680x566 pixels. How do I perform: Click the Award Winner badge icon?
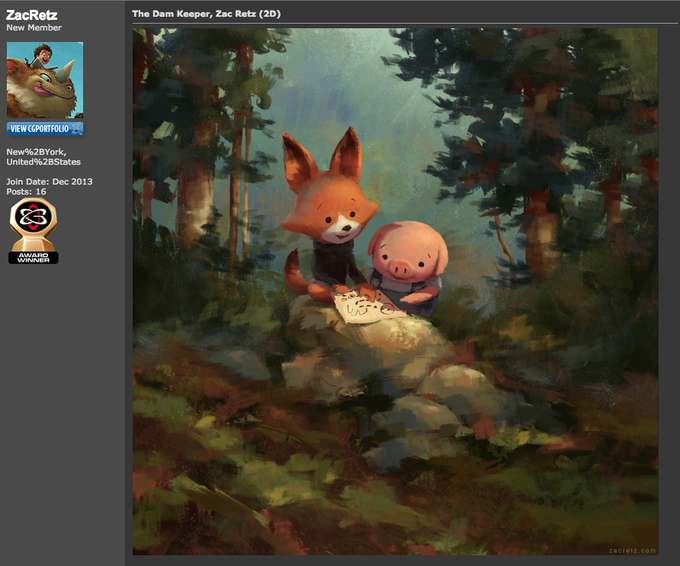click(33, 231)
